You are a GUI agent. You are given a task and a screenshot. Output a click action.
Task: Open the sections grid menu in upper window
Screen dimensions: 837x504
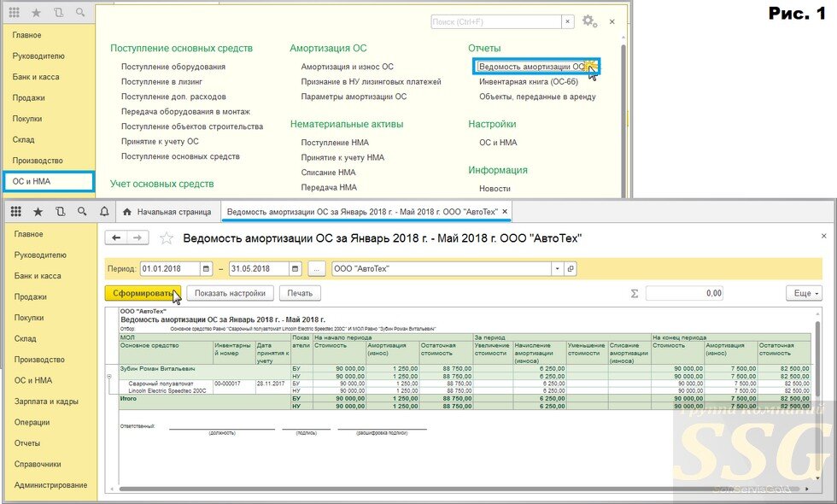click(x=15, y=12)
